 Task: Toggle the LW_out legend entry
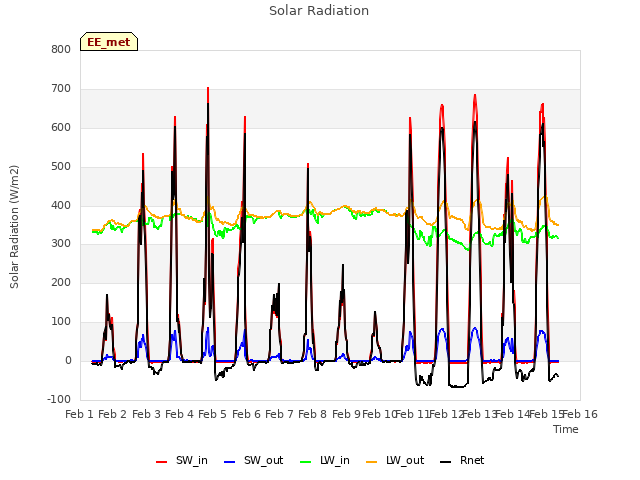tap(395, 460)
